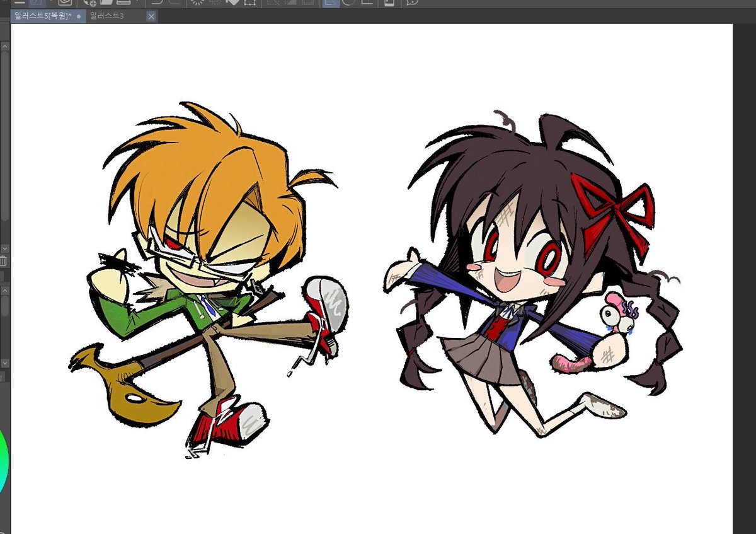Switch to the 일러스트5[복원]* canvas tab
This screenshot has height=534, width=756.
tap(47, 16)
